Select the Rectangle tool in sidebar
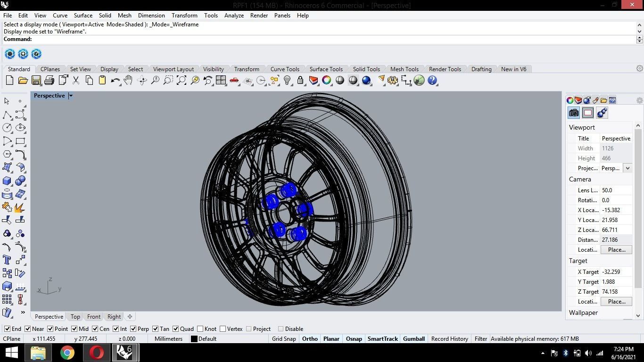 click(20, 141)
